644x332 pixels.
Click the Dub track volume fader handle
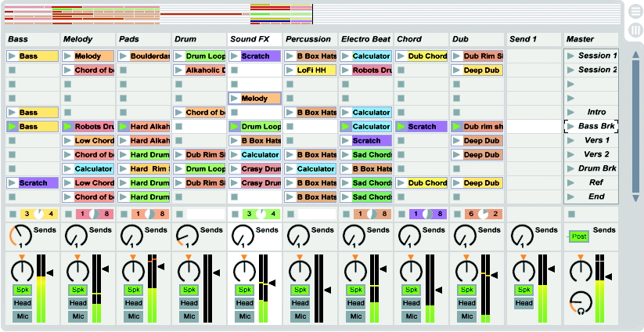495,276
